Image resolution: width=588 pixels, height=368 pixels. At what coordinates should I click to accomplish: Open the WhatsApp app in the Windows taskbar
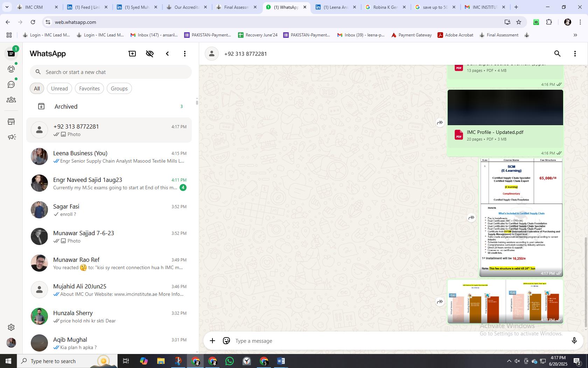230,361
